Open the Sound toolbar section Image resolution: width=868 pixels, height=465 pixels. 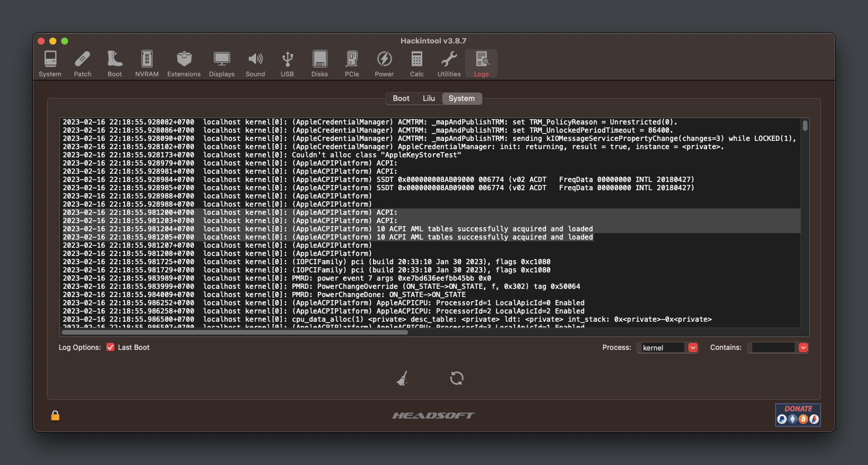pos(255,64)
